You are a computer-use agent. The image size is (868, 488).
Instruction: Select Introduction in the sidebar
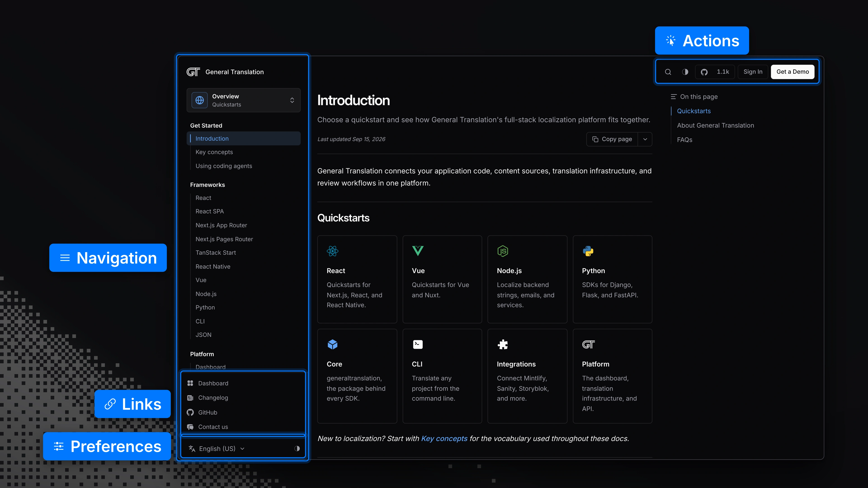243,138
